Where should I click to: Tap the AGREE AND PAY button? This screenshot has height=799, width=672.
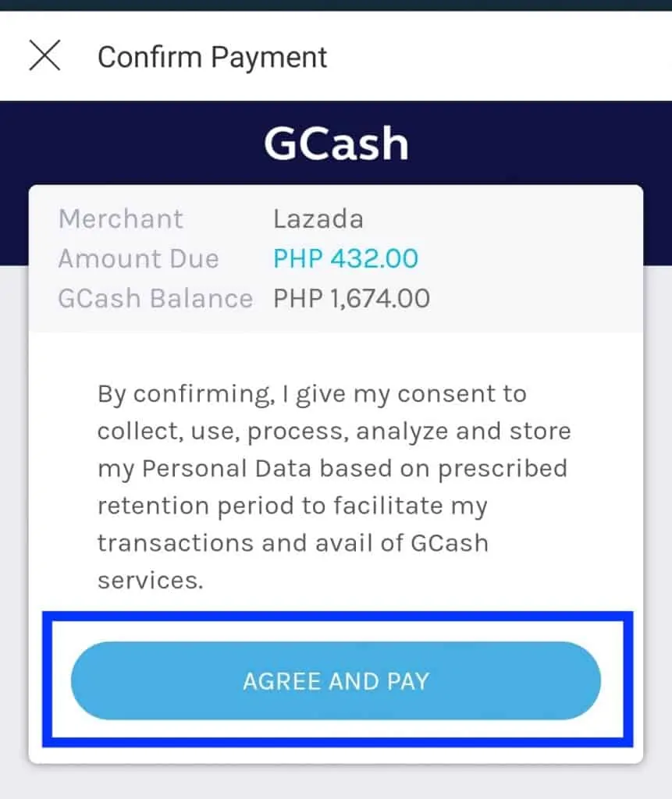point(336,680)
